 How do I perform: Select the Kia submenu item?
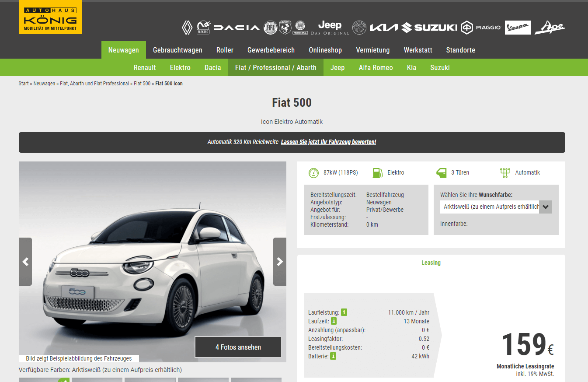(x=411, y=67)
